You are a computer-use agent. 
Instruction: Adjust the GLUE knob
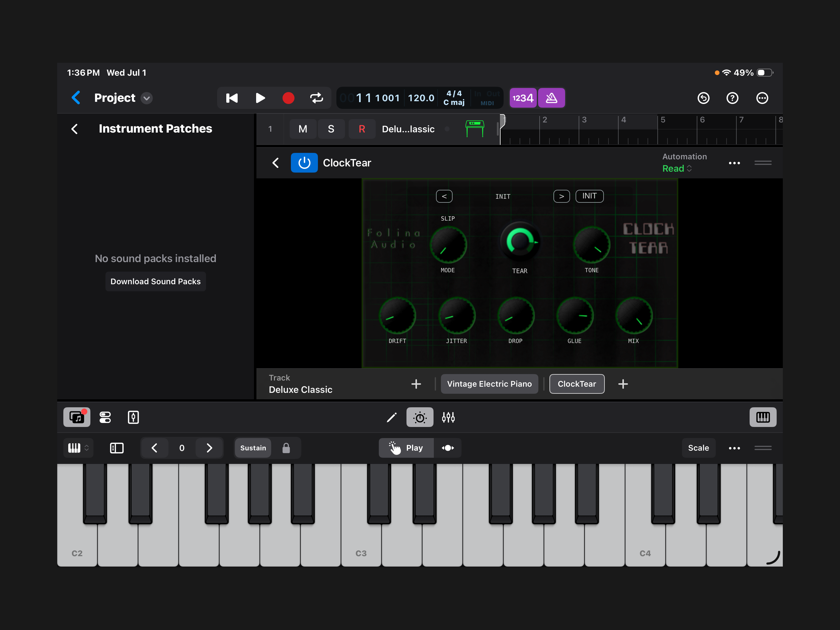tap(575, 315)
